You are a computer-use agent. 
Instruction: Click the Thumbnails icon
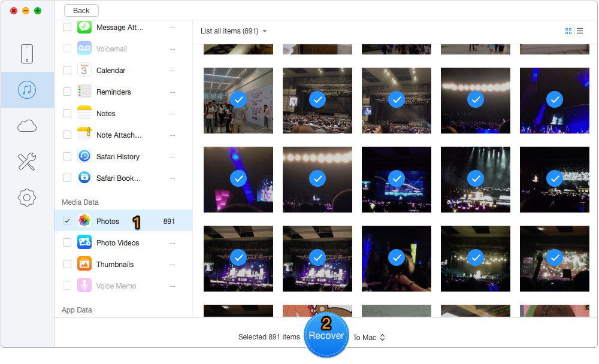[84, 264]
